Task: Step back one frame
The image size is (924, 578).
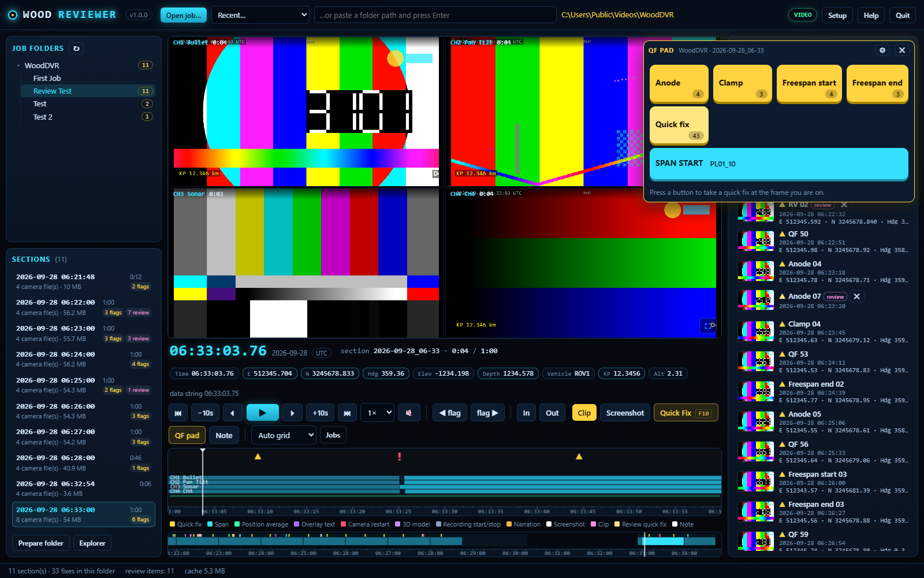Action: [232, 413]
